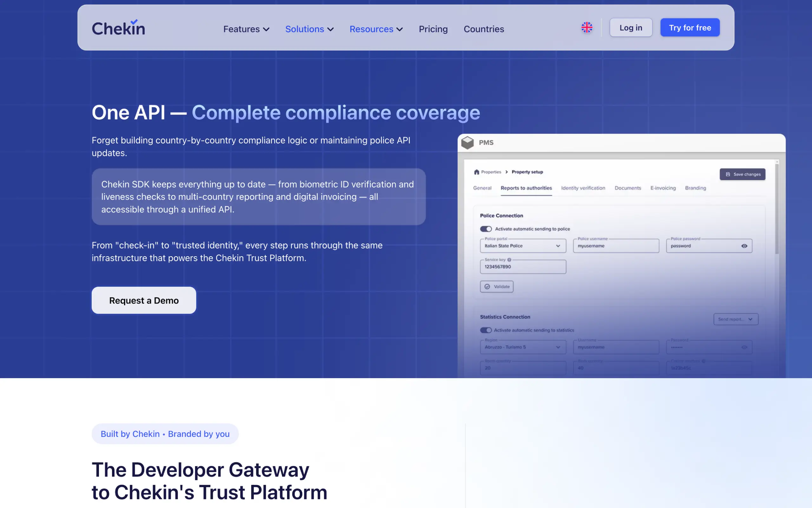This screenshot has height=508, width=812.
Task: Open the Region Abruzzo dropdown
Action: coord(523,347)
